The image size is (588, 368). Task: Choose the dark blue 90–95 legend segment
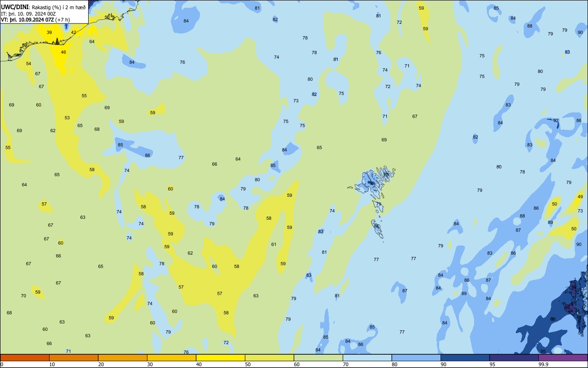[x=465, y=357]
